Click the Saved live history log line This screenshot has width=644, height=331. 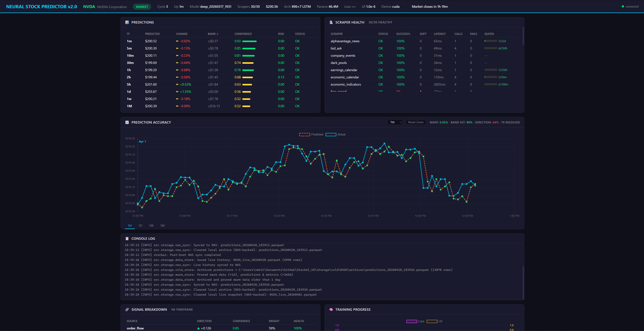(213, 260)
